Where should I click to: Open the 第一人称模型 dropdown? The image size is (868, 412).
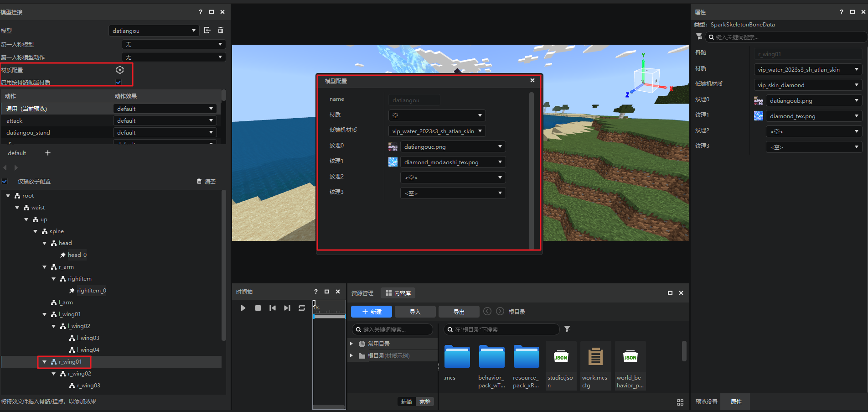[x=174, y=44]
